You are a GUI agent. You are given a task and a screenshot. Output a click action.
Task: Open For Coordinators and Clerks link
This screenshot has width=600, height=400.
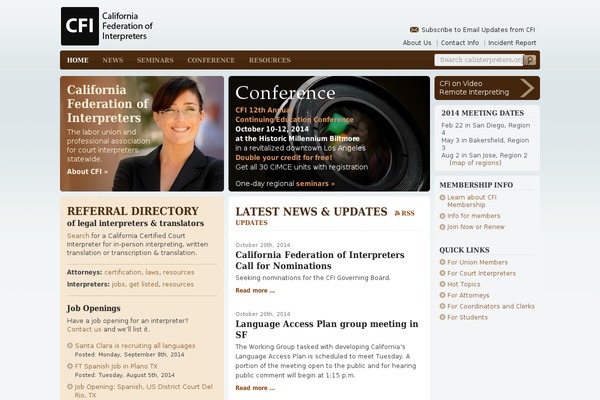[x=491, y=306]
